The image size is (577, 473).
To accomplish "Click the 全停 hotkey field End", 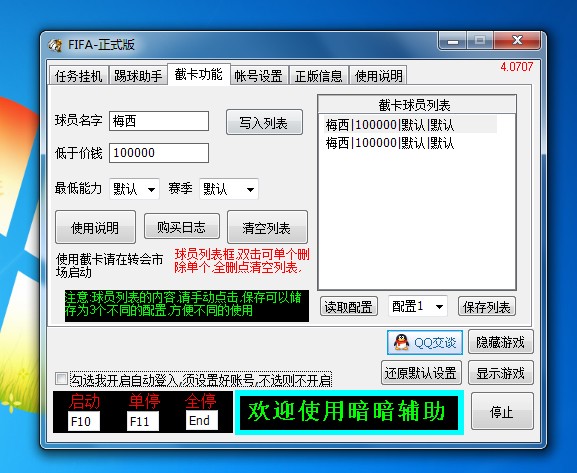I will point(202,420).
